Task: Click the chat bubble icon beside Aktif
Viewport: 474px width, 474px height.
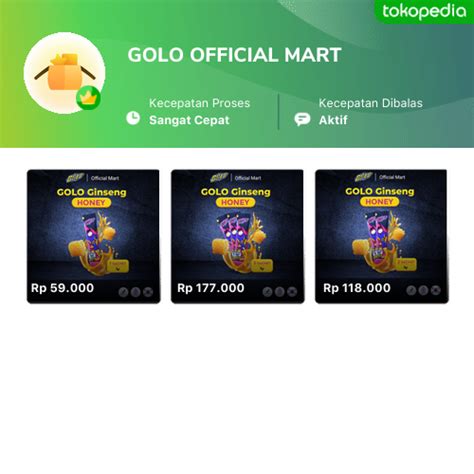Action: [x=302, y=119]
